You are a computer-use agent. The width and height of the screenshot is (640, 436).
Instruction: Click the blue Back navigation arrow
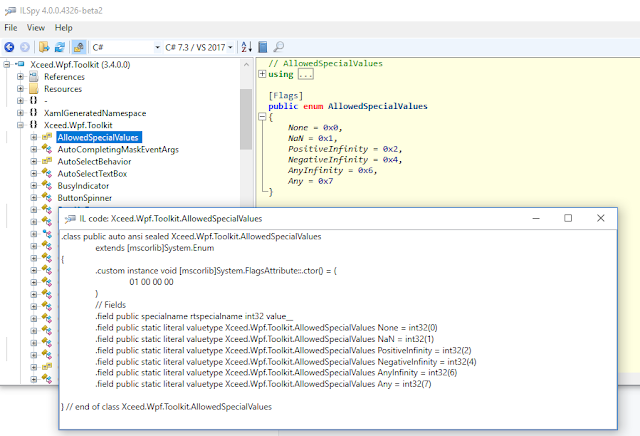point(9,47)
